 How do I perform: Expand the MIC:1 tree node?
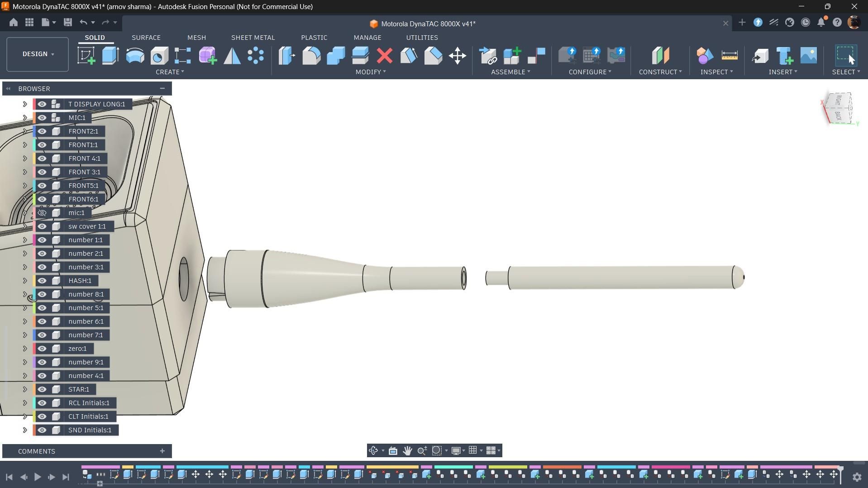coord(25,118)
